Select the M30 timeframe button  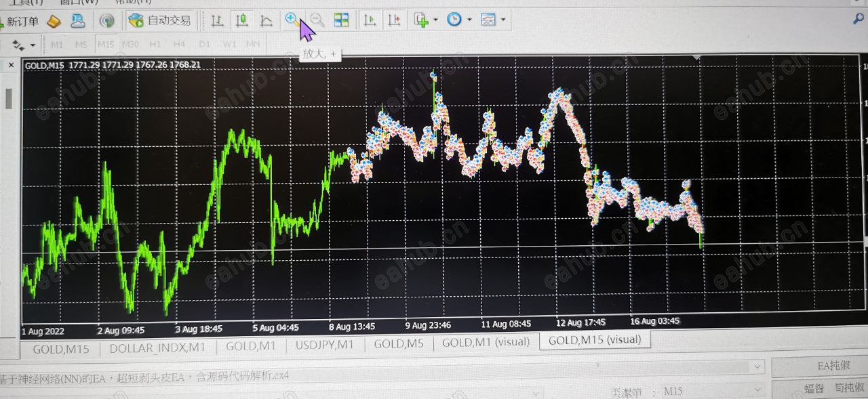tap(130, 45)
